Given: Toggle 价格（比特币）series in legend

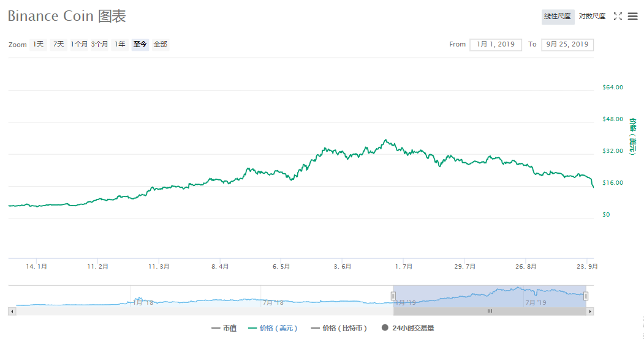Looking at the screenshot, I should click(x=339, y=329).
